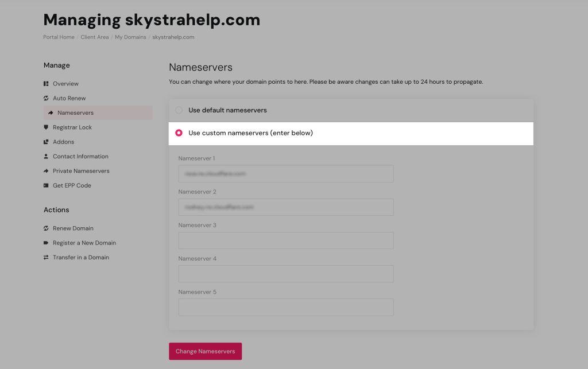588x369 pixels.
Task: Click the empty Nameserver 5 field
Action: pos(286,307)
